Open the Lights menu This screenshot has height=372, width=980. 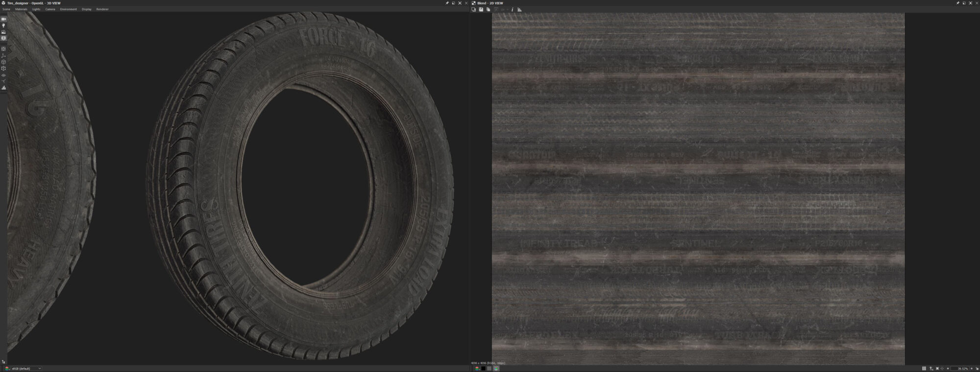pyautogui.click(x=36, y=9)
